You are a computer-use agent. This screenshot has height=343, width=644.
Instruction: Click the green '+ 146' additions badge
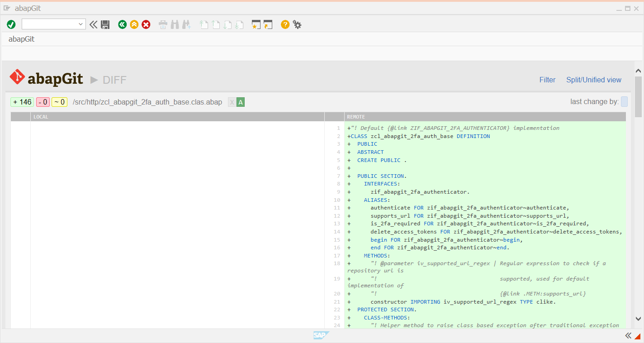pos(22,102)
